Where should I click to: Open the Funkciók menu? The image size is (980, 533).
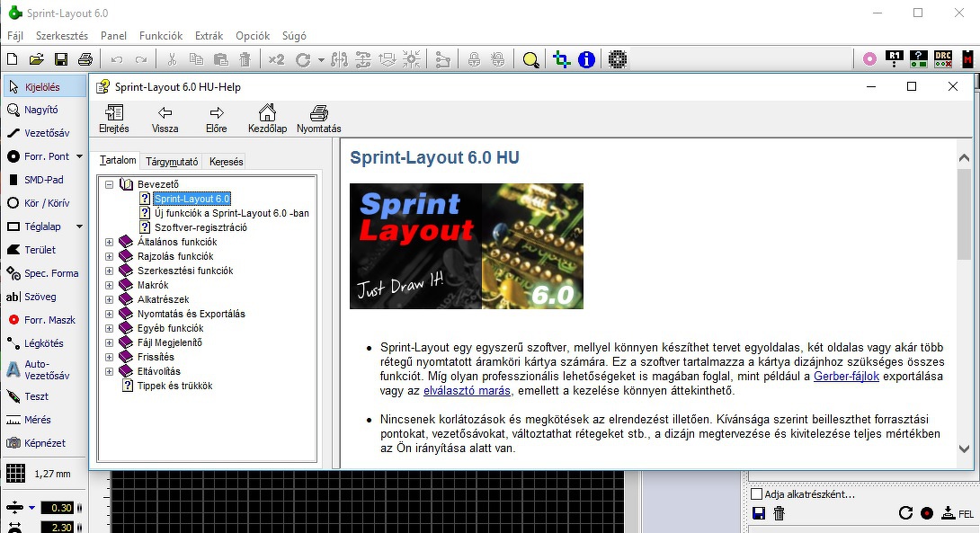point(161,36)
